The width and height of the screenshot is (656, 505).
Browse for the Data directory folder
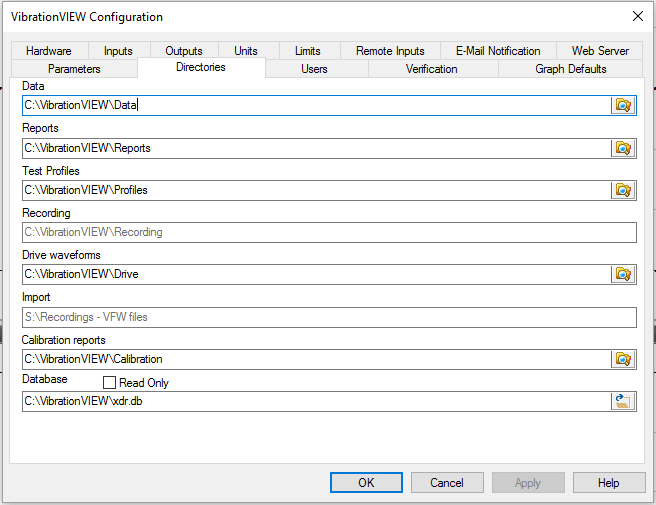pyautogui.click(x=623, y=105)
